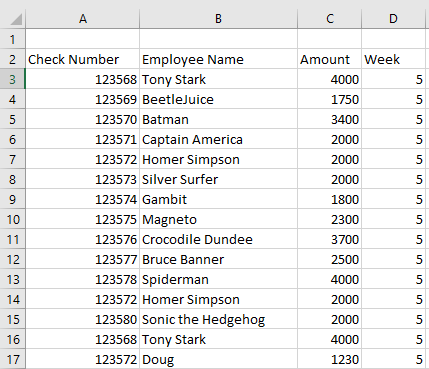This screenshot has height=369, width=429.
Task: Click Homer Simpson in row 7
Action: [x=218, y=159]
